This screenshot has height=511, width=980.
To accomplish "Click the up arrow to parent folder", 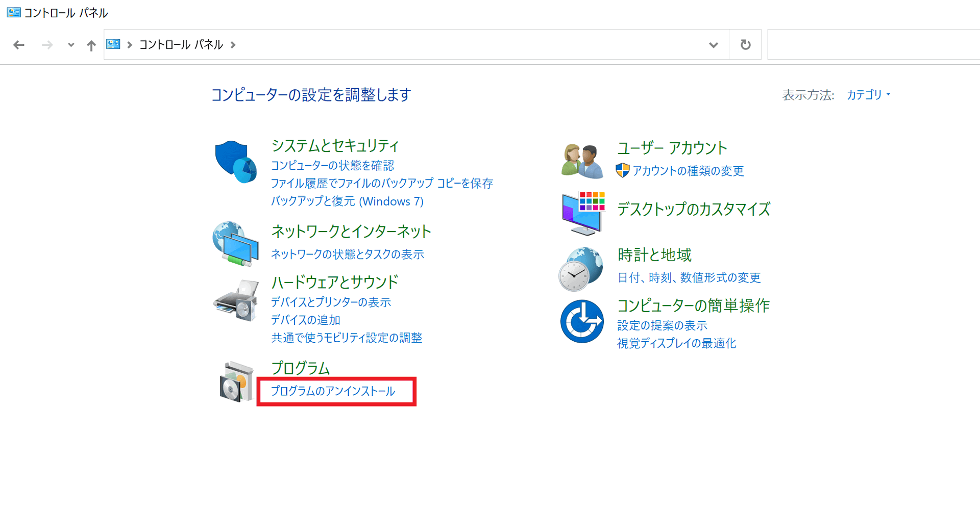I will tap(91, 45).
